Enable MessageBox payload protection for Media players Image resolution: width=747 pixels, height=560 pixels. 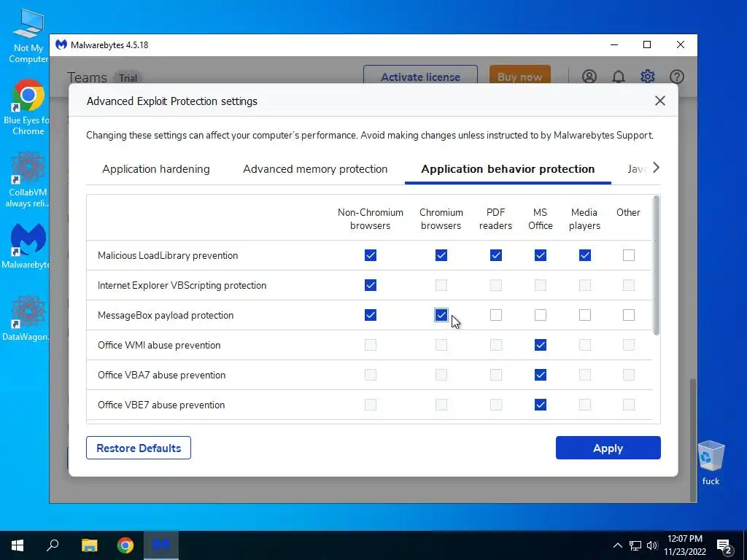click(x=584, y=315)
